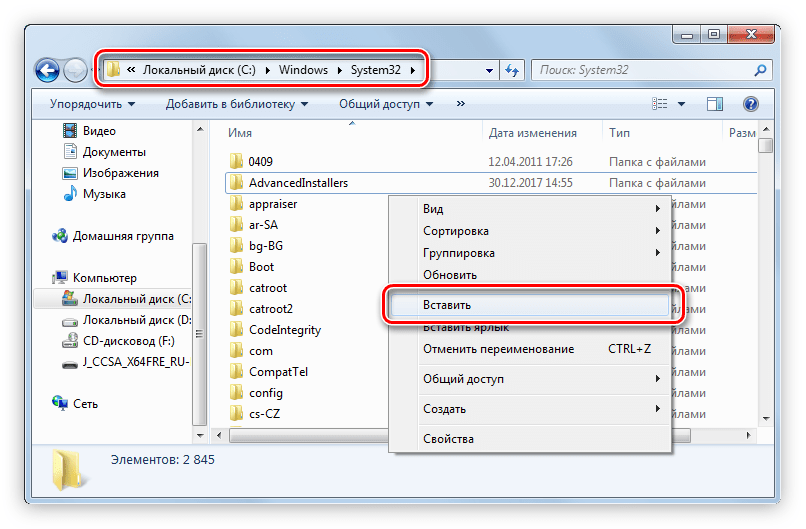Click file list vertical scrollbar down arrow
Viewport: 806px width, 529px height.
tap(766, 419)
